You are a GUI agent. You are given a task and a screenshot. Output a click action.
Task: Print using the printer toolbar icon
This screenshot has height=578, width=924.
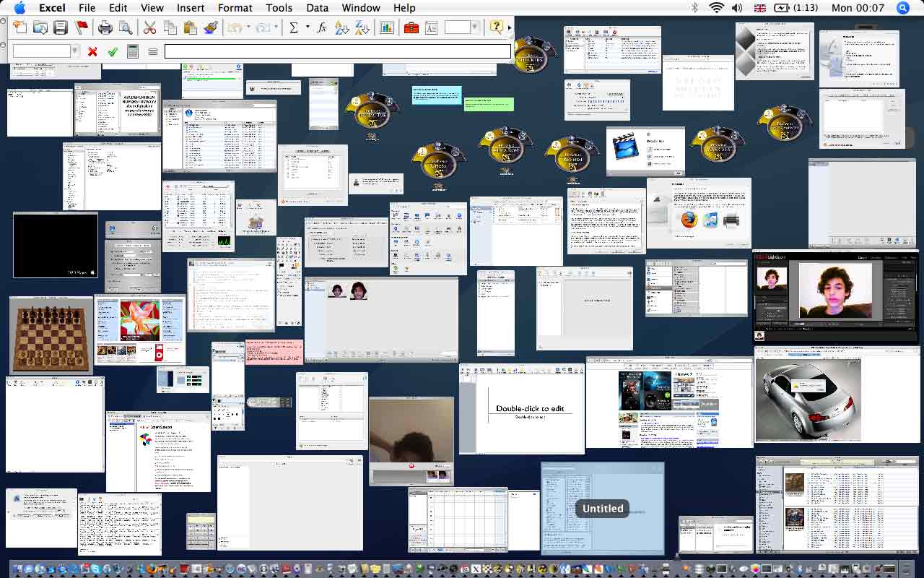tap(105, 27)
